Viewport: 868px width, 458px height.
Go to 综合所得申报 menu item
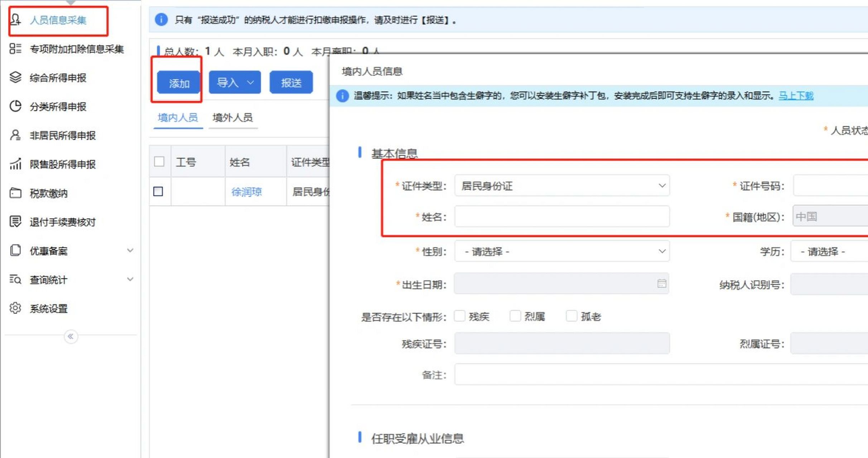click(58, 78)
